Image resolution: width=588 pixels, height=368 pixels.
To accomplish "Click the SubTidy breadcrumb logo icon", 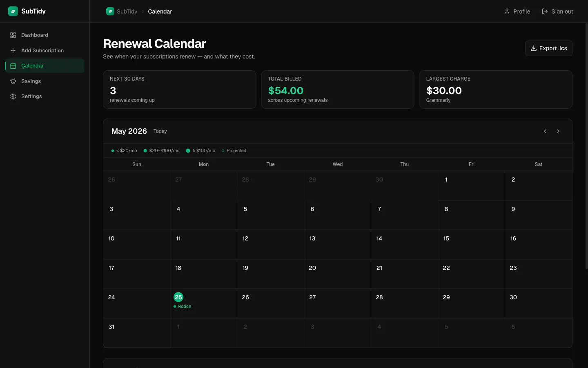I will [x=110, y=11].
